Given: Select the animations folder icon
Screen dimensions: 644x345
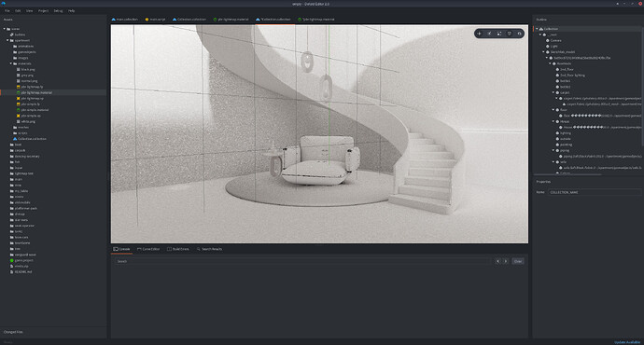Looking at the screenshot, I should (15, 47).
